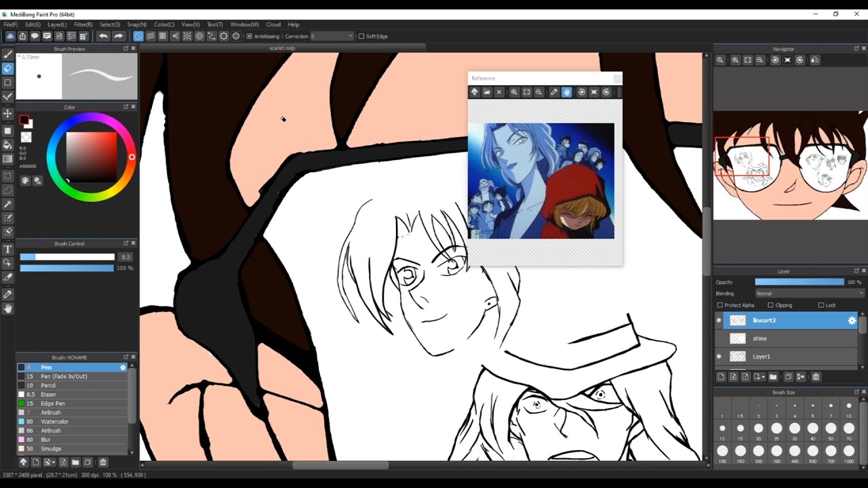Open the add-layer dropdown arrow
The height and width of the screenshot is (488, 868).
(764, 377)
